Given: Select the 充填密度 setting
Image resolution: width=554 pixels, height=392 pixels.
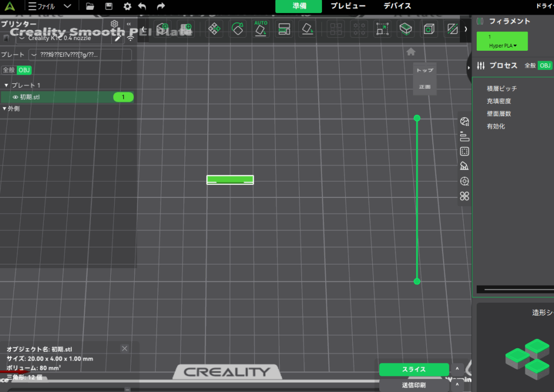Looking at the screenshot, I should coord(499,101).
